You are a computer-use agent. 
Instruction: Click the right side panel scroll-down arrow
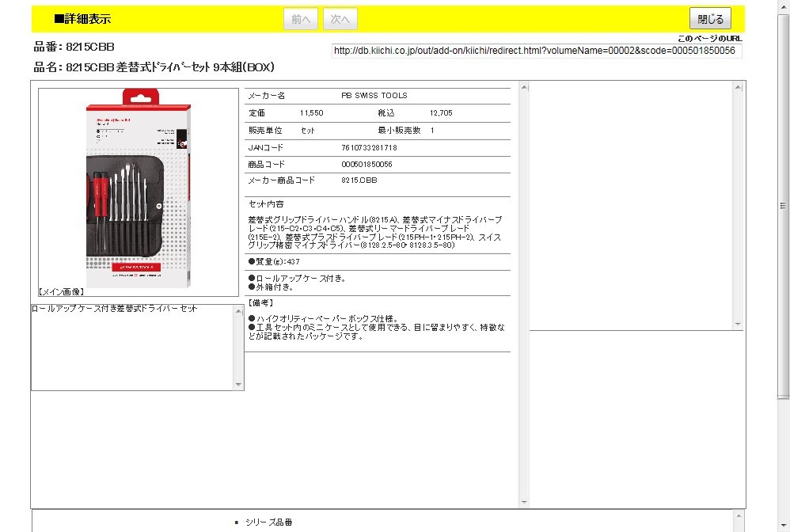(x=738, y=324)
